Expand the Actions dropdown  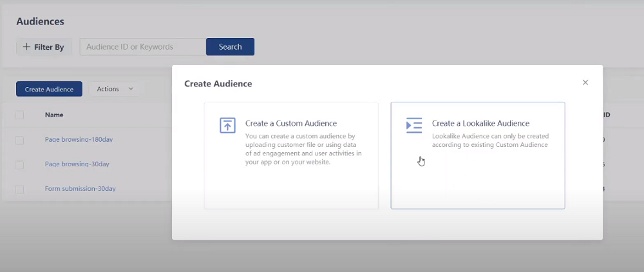tap(115, 89)
